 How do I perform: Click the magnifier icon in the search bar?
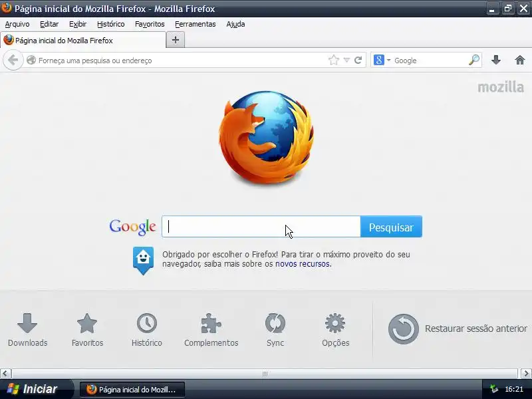(474, 60)
